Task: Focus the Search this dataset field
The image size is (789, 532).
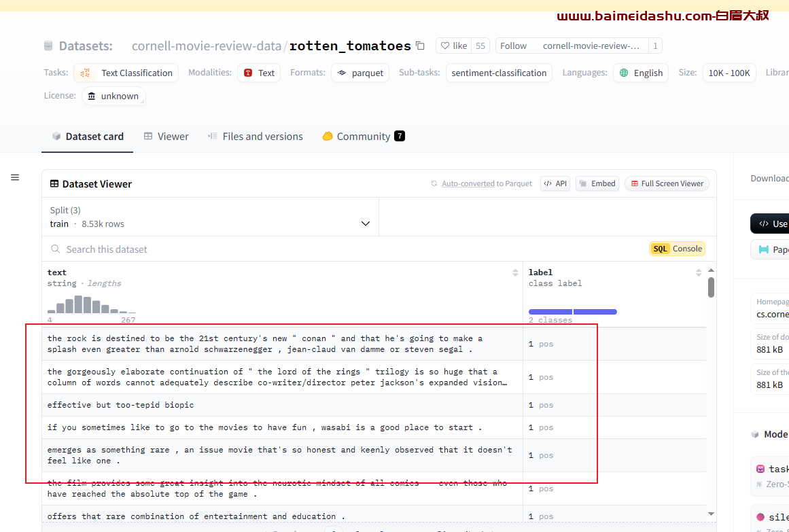Action: pyautogui.click(x=347, y=249)
